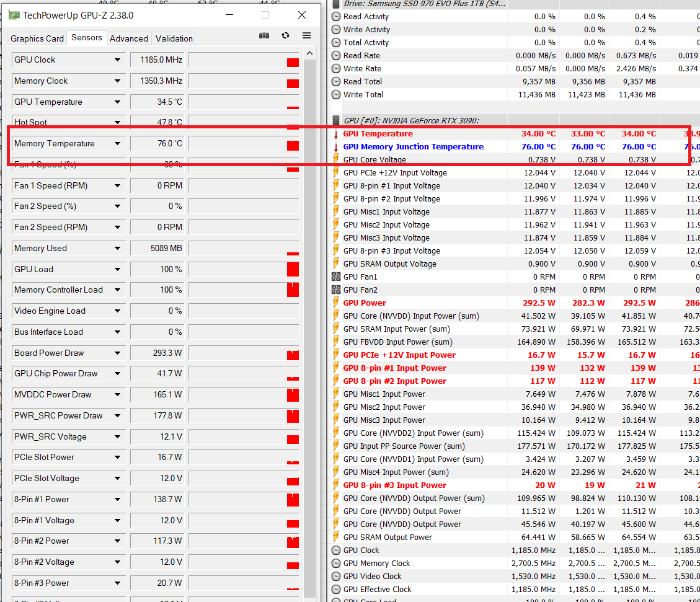The image size is (700, 602).
Task: Click the lightning icon beside GPU 8-pin #3 Input Power
Action: 336,485
